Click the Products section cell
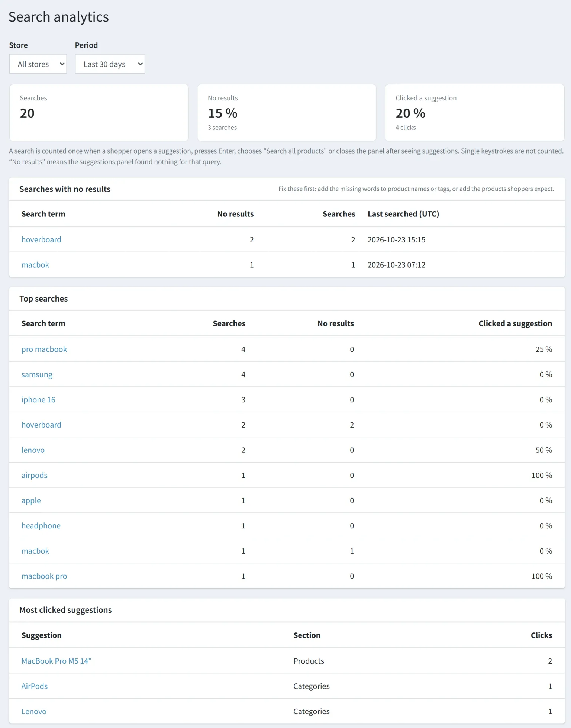571x728 pixels. click(x=309, y=661)
